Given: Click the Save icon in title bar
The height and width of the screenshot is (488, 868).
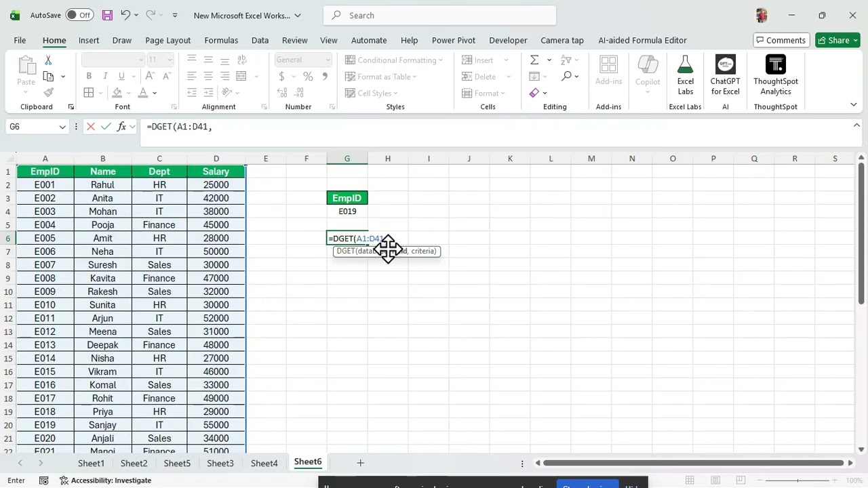Looking at the screenshot, I should (107, 15).
